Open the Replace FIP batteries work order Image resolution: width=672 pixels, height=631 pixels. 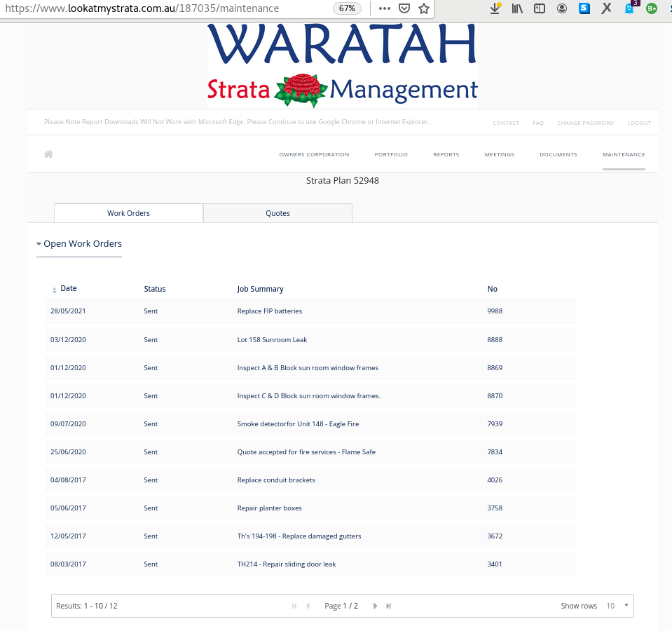pyautogui.click(x=270, y=311)
